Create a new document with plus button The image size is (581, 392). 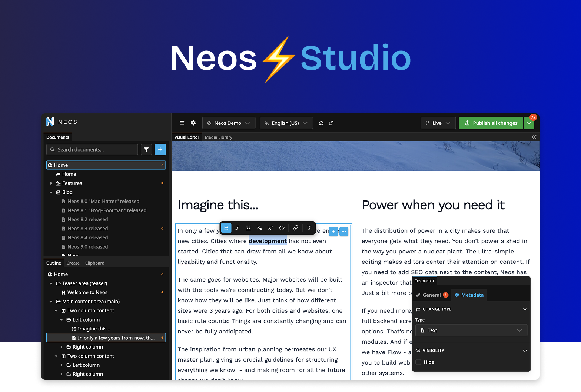tap(160, 149)
